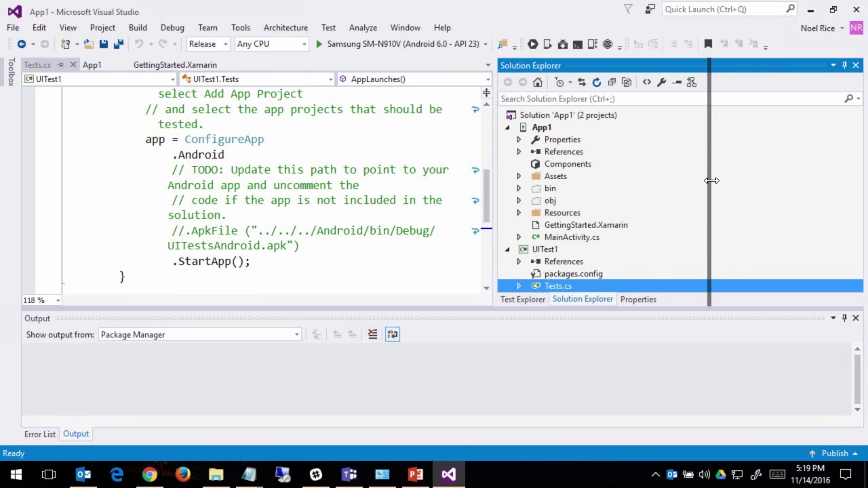Click the View Class Diagram icon

(692, 82)
